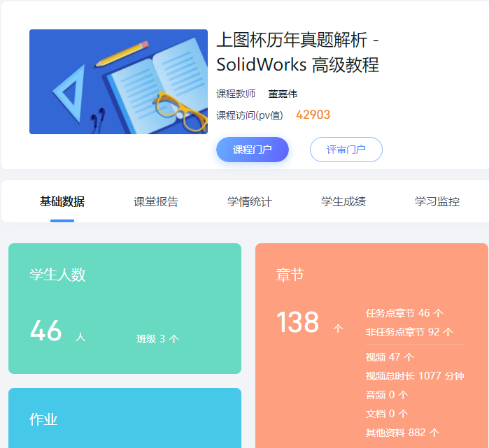Open the 课程门户 course portal button
489x448 pixels.
[x=253, y=150]
